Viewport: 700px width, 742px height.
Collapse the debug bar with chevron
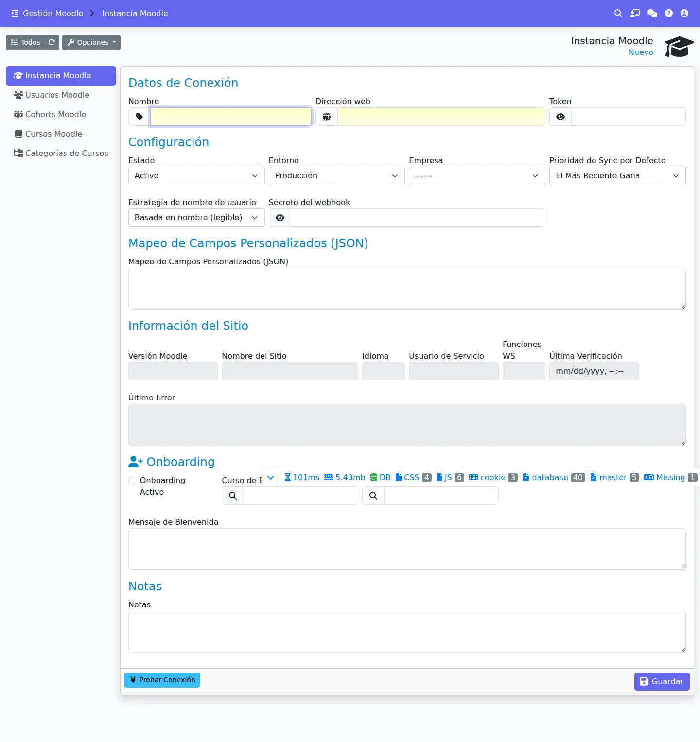point(271,478)
